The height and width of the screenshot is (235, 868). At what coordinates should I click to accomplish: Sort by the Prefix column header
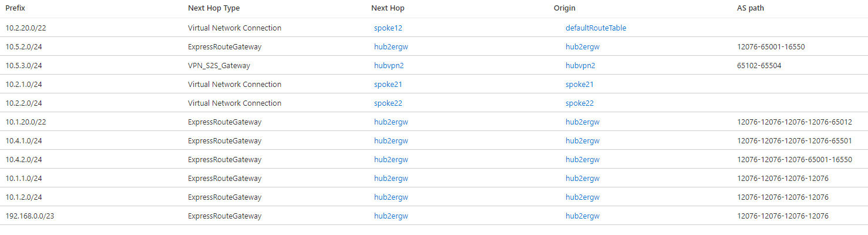tap(15, 8)
